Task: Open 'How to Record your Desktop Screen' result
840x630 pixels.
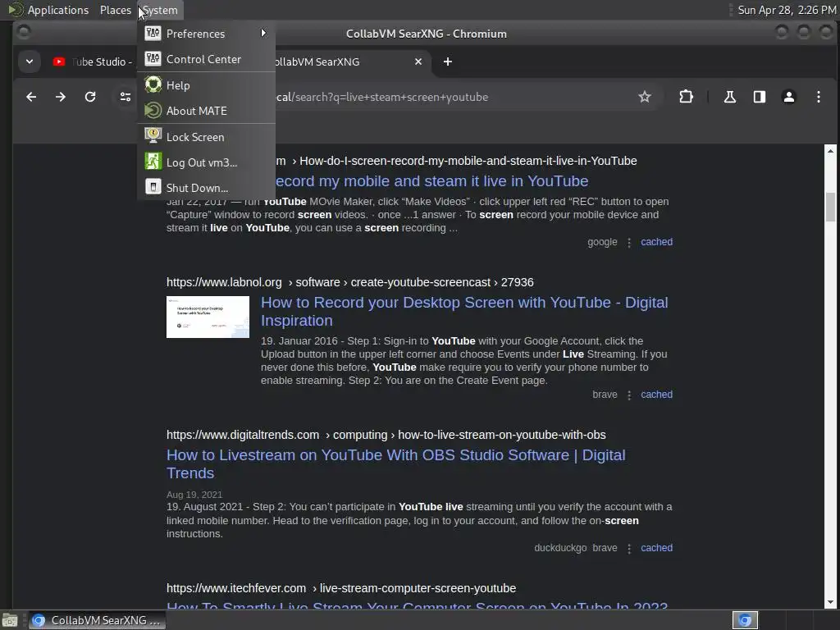Action: click(x=464, y=311)
